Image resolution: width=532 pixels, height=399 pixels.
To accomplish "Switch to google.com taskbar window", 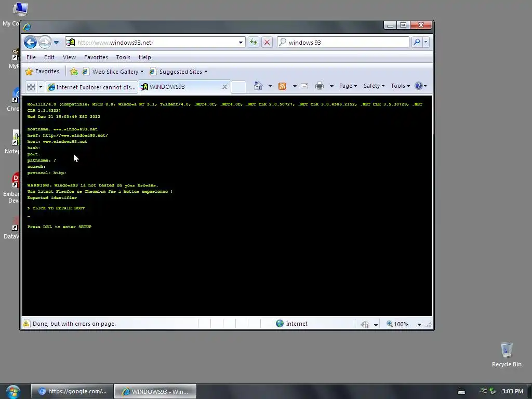I will 72,391.
